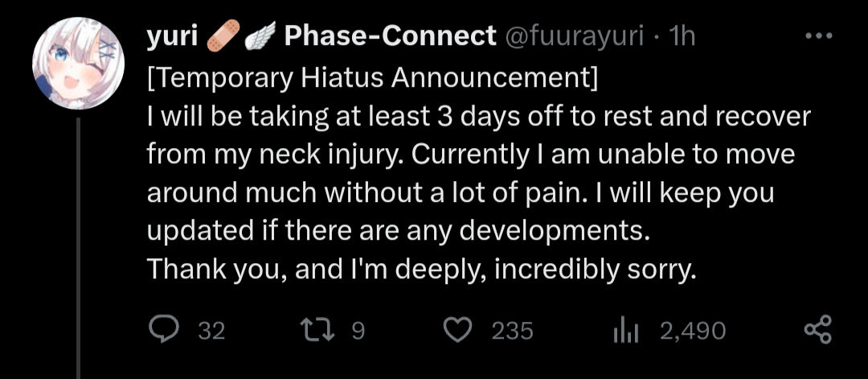Click the view count 2,490
The image size is (868, 379).
pyautogui.click(x=693, y=332)
